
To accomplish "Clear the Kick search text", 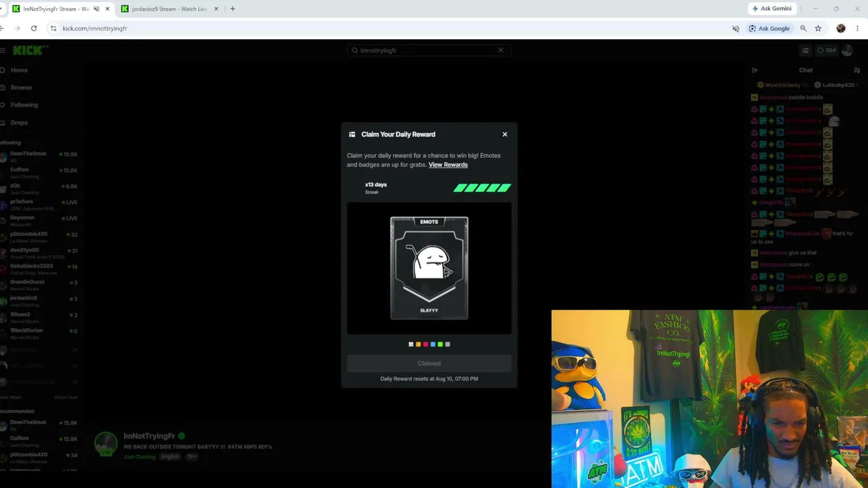I will point(501,50).
